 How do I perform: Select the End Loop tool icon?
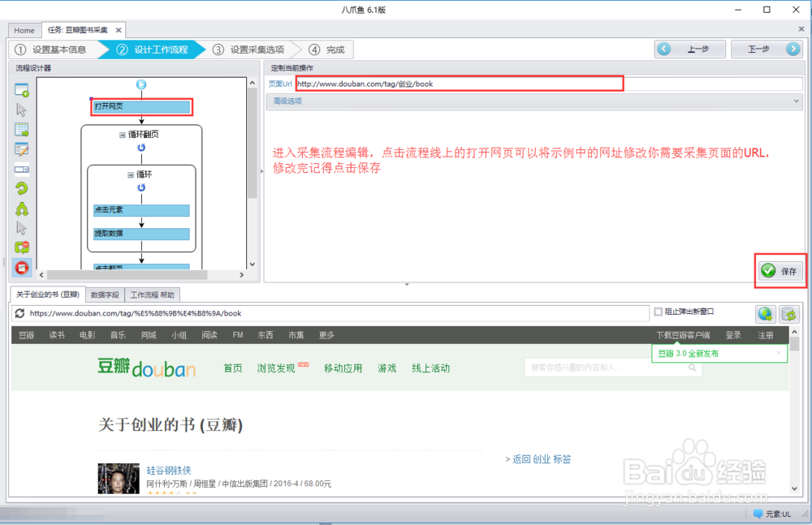click(x=22, y=247)
